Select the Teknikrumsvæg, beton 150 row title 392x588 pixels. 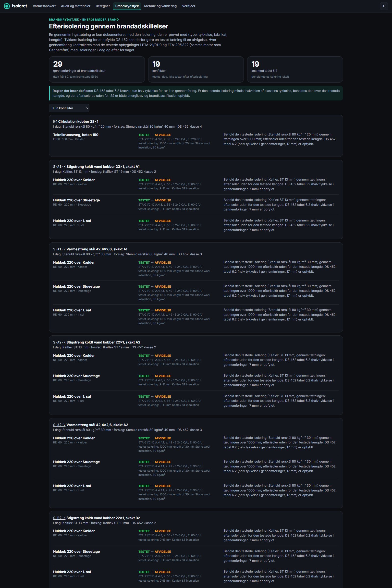pyautogui.click(x=76, y=135)
